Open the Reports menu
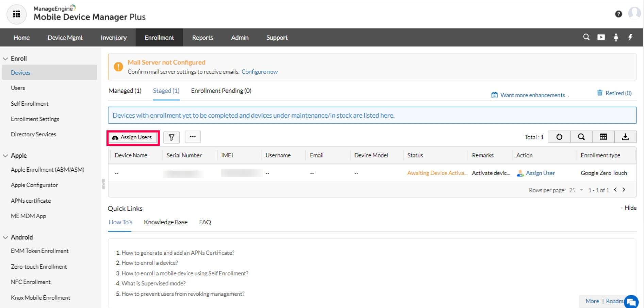Image resolution: width=644 pixels, height=308 pixels. [202, 37]
